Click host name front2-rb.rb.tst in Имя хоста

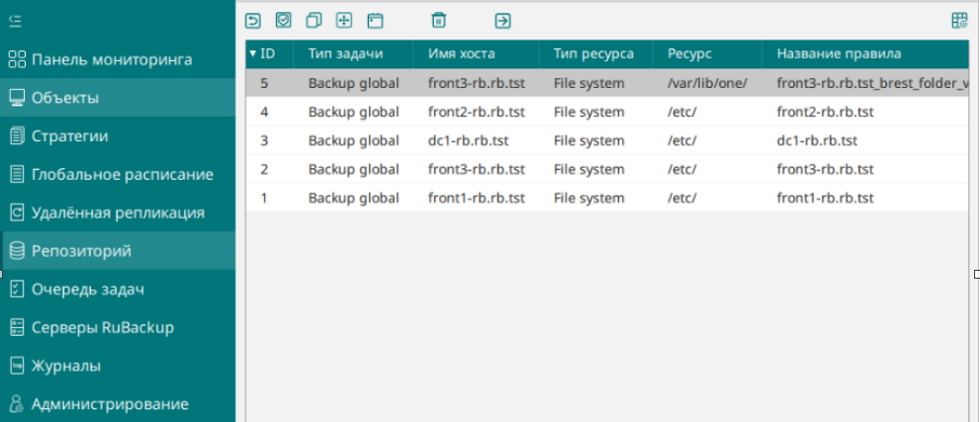477,113
